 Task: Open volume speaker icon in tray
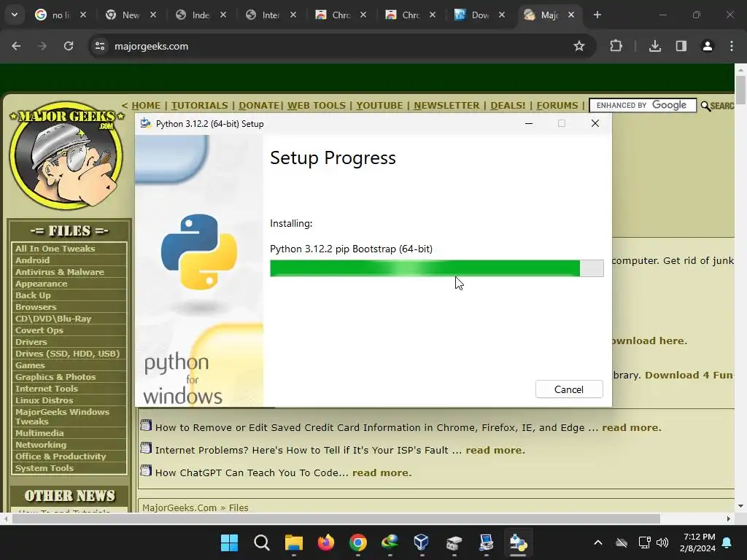click(662, 542)
